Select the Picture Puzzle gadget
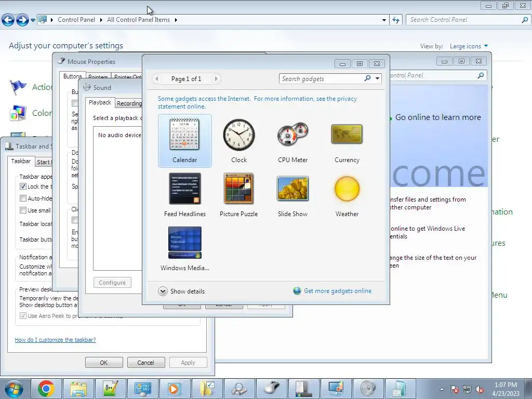Image resolution: width=532 pixels, height=399 pixels. (238, 195)
